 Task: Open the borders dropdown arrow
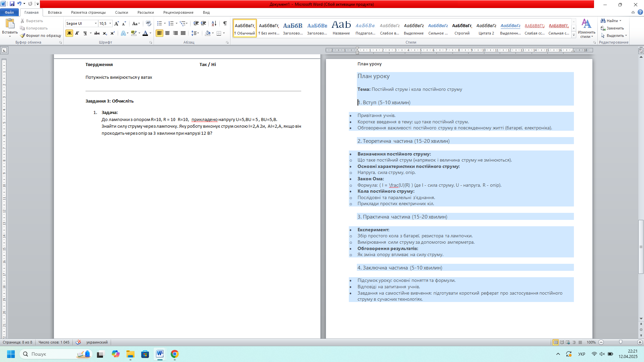point(224,33)
